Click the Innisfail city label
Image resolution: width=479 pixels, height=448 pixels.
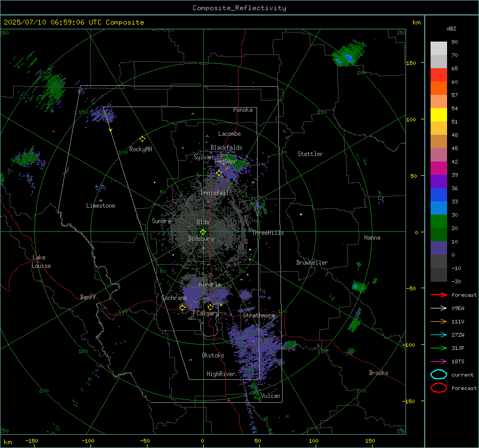coord(215,193)
